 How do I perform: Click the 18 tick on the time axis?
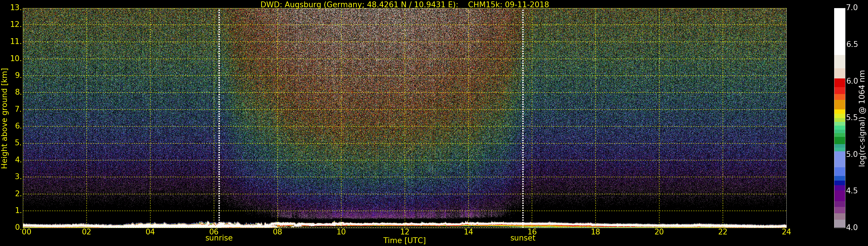pos(595,232)
